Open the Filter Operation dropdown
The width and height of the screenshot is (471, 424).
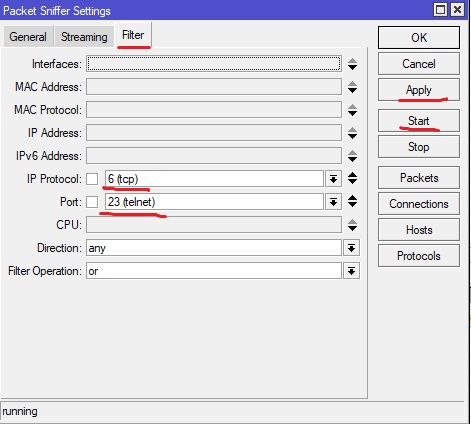pyautogui.click(x=351, y=271)
